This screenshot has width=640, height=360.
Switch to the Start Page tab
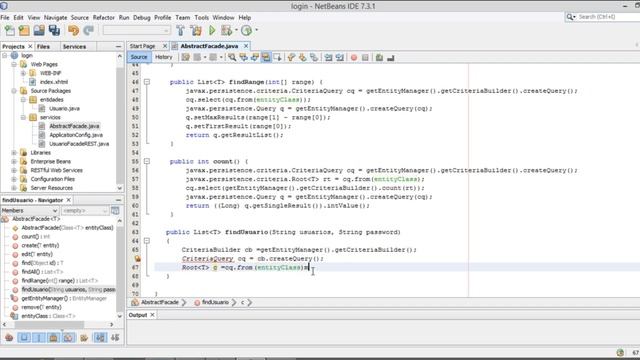pos(142,46)
